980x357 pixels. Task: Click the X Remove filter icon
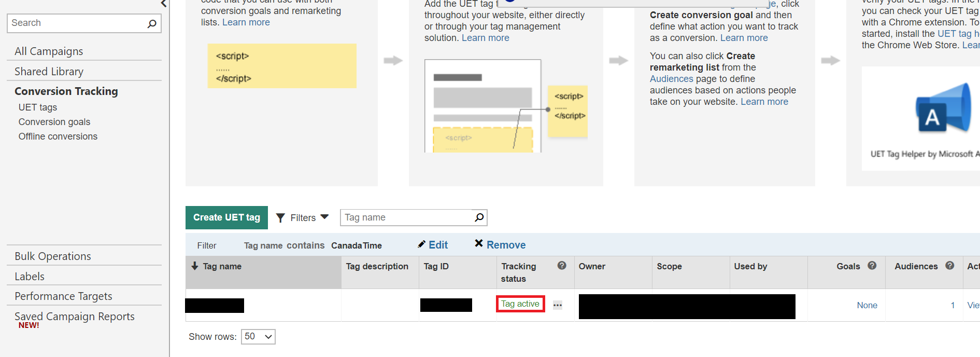click(x=479, y=243)
